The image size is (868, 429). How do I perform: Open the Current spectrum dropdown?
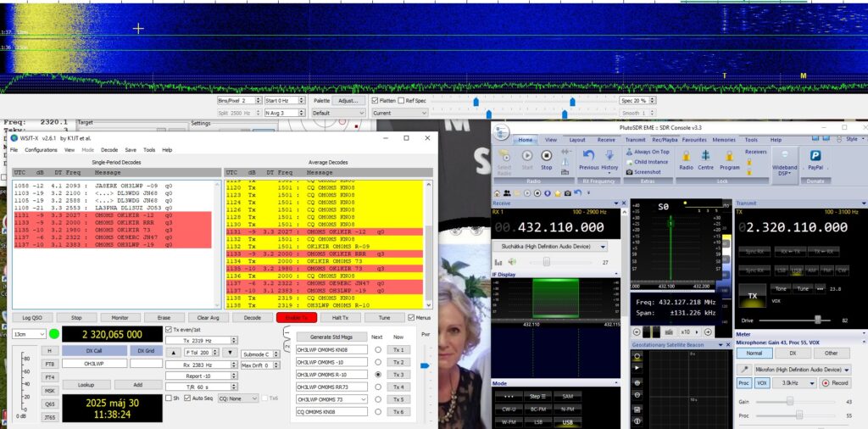[400, 113]
